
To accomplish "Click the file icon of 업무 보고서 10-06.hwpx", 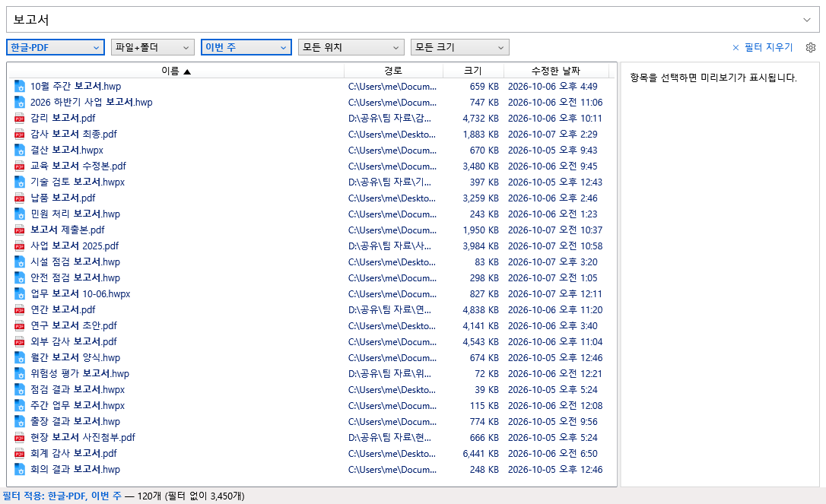I will click(x=20, y=294).
